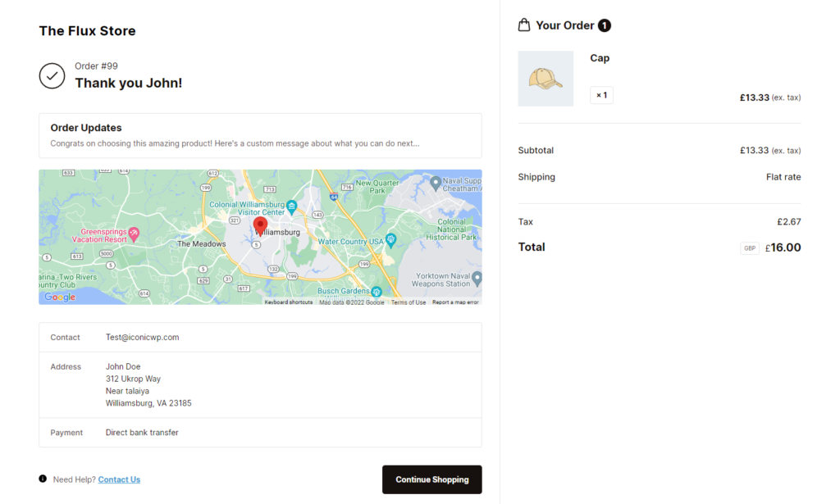Click the ×1 quantity badge under Cap
This screenshot has height=504, width=840.
[601, 95]
